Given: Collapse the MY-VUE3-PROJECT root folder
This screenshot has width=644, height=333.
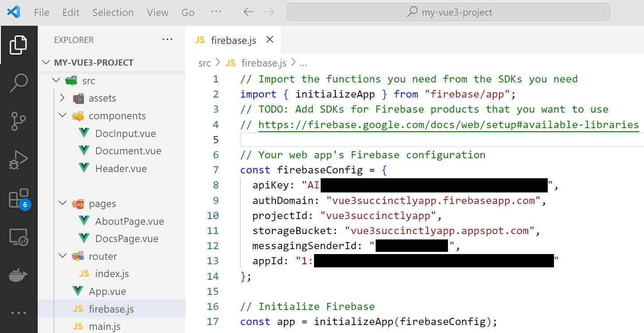Looking at the screenshot, I should tap(46, 63).
